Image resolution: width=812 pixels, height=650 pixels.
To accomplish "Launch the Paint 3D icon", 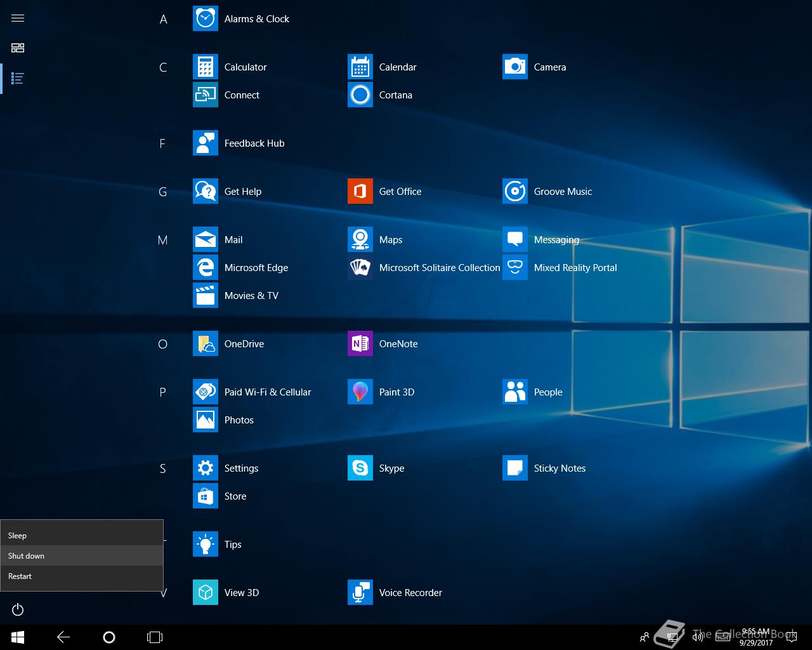I will click(360, 392).
